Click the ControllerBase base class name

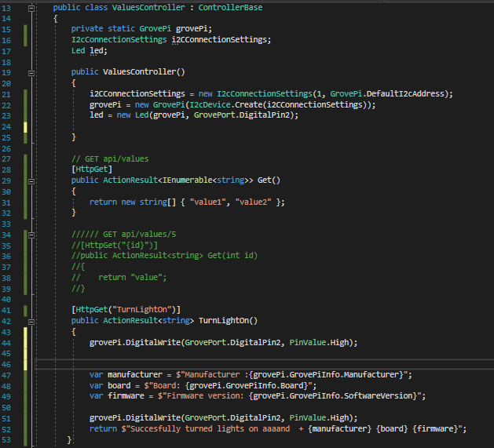tap(230, 7)
